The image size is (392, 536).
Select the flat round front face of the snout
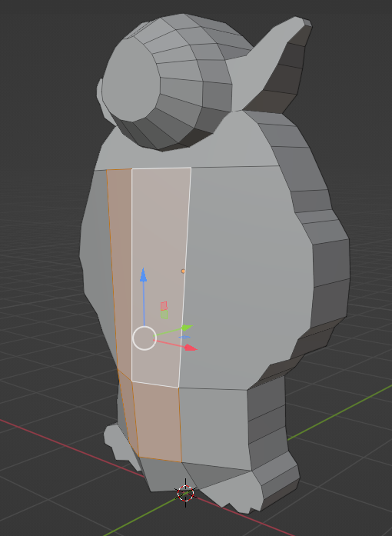click(x=131, y=80)
